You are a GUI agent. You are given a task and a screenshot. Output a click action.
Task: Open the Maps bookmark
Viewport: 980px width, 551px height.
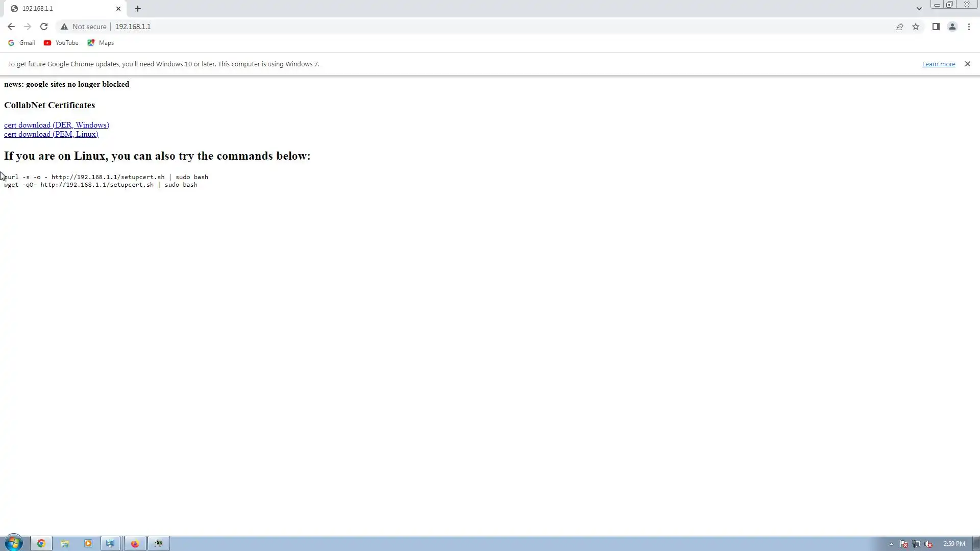[101, 43]
